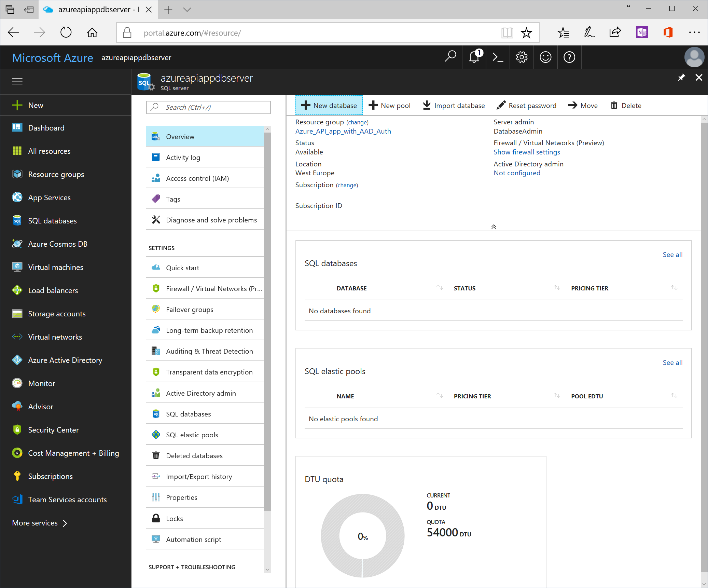Click the feedback smiley icon
Screen dimensions: 708x588
click(x=545, y=57)
